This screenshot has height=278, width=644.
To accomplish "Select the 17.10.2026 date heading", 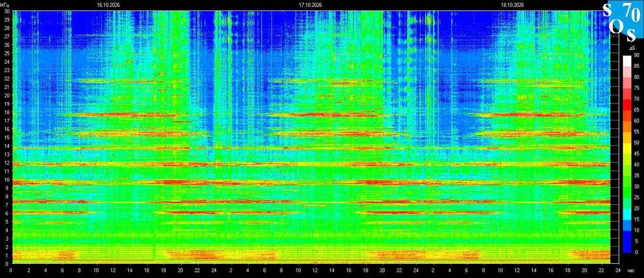I will pyautogui.click(x=310, y=5).
